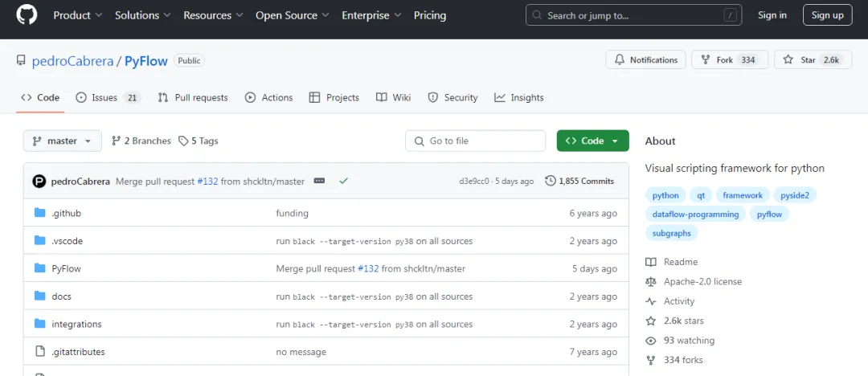
Task: Click the Notifications button
Action: [x=645, y=59]
